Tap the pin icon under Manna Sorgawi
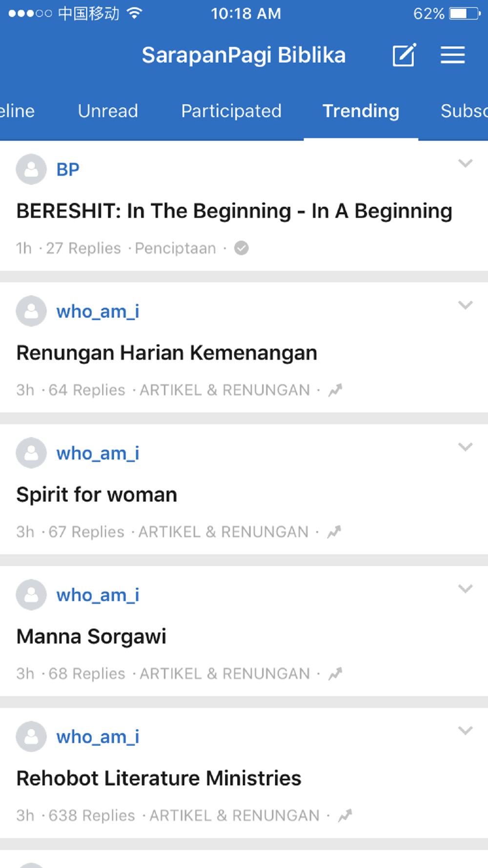488x868 pixels. coord(335,674)
